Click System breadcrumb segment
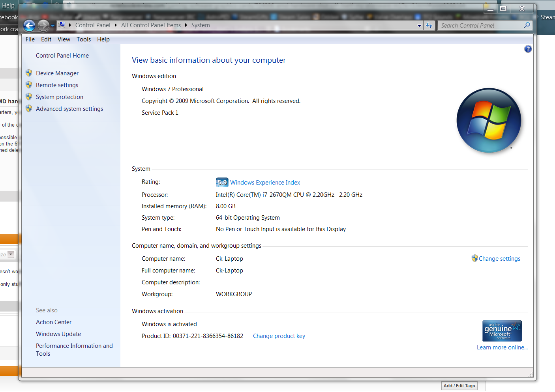This screenshot has width=555, height=392. point(201,25)
